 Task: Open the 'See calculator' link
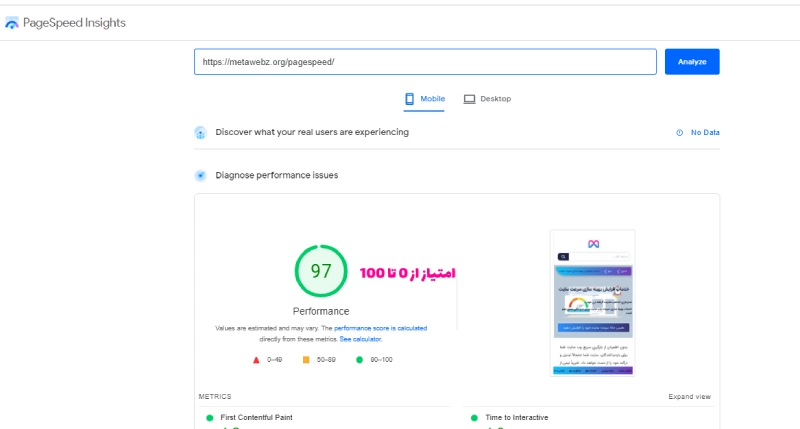point(360,339)
